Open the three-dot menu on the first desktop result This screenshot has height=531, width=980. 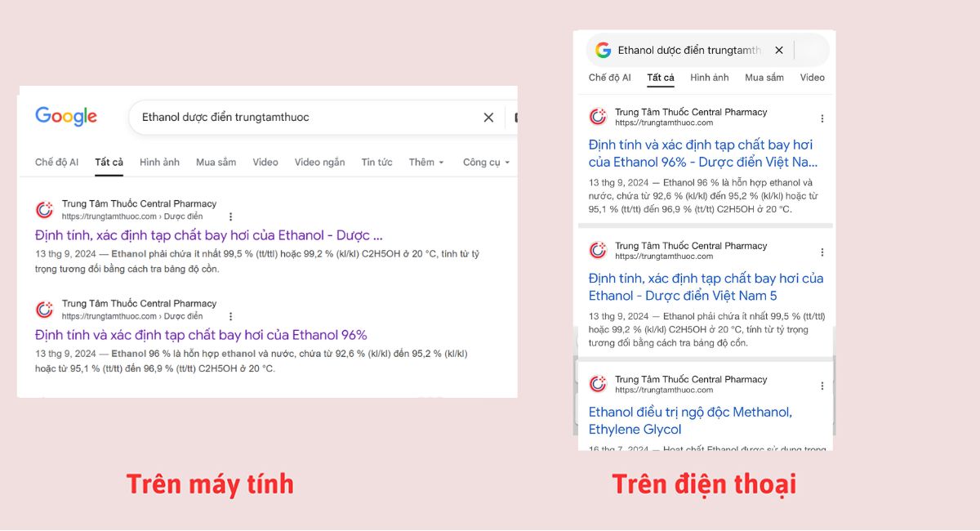[x=231, y=216]
